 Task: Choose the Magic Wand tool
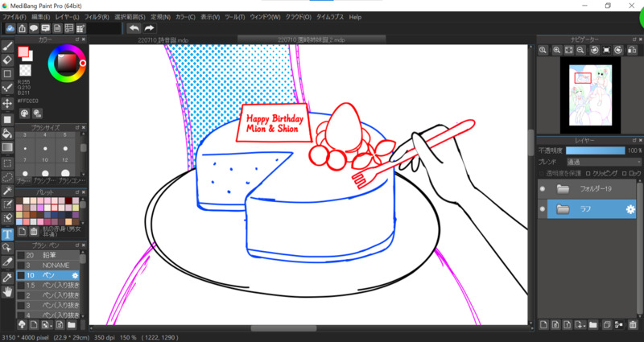7,191
